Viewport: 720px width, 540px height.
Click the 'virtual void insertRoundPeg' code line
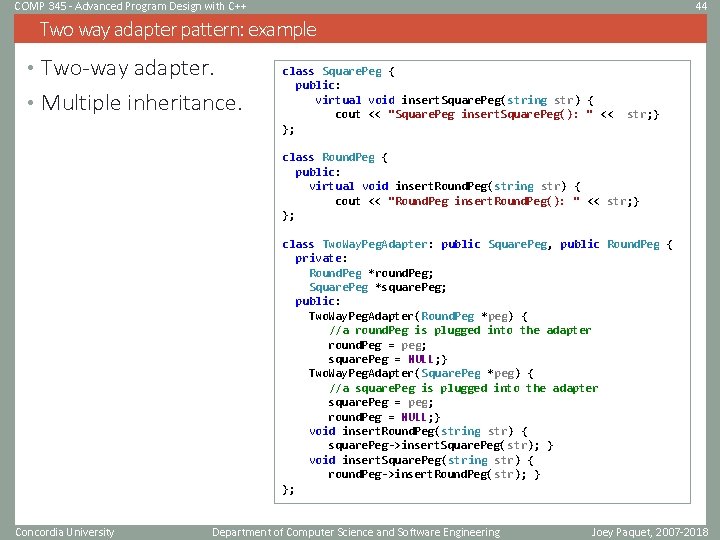click(x=445, y=186)
